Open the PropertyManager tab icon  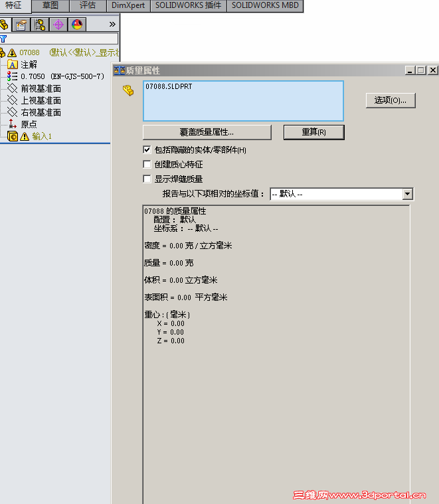[21, 25]
